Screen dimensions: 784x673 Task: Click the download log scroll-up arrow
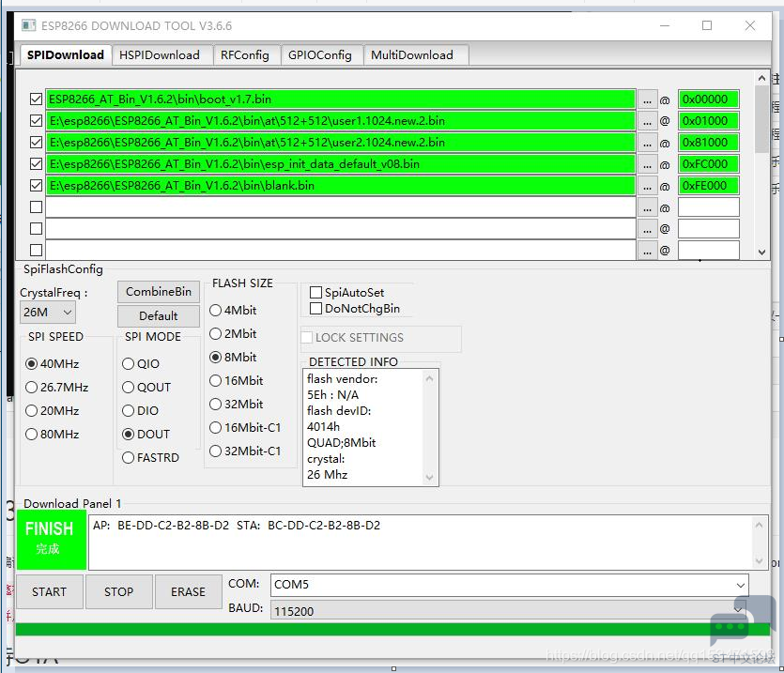pos(759,525)
